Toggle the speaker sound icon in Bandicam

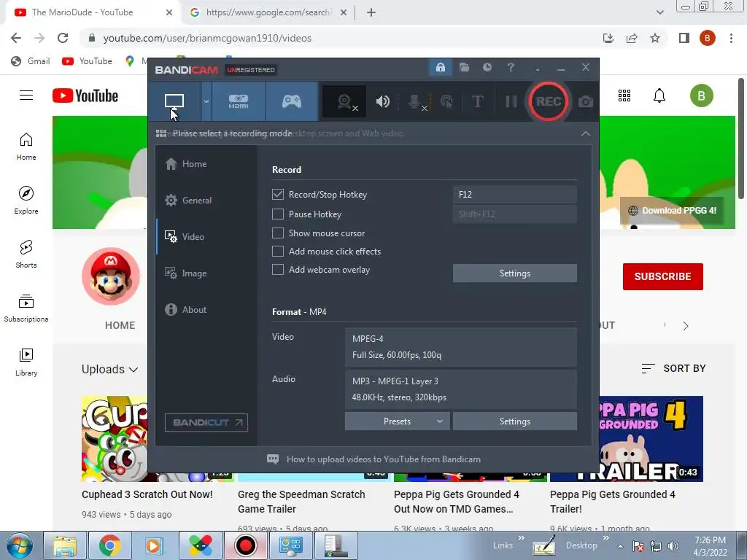382,101
